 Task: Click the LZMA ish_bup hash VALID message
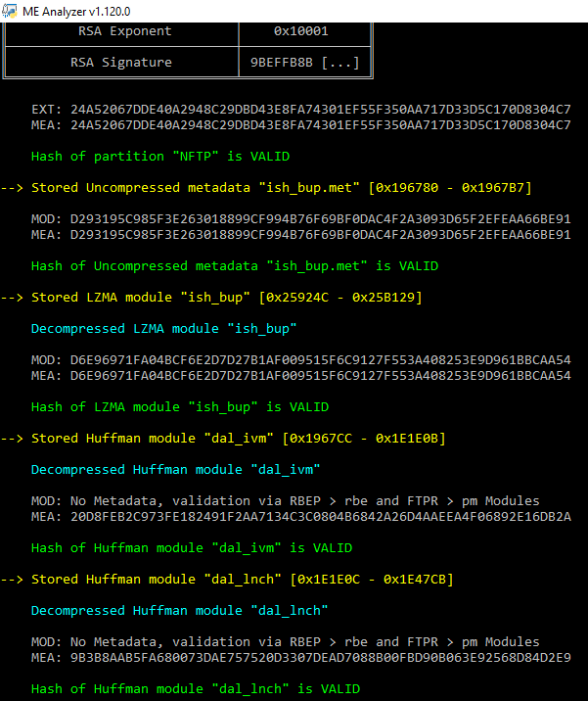180,407
